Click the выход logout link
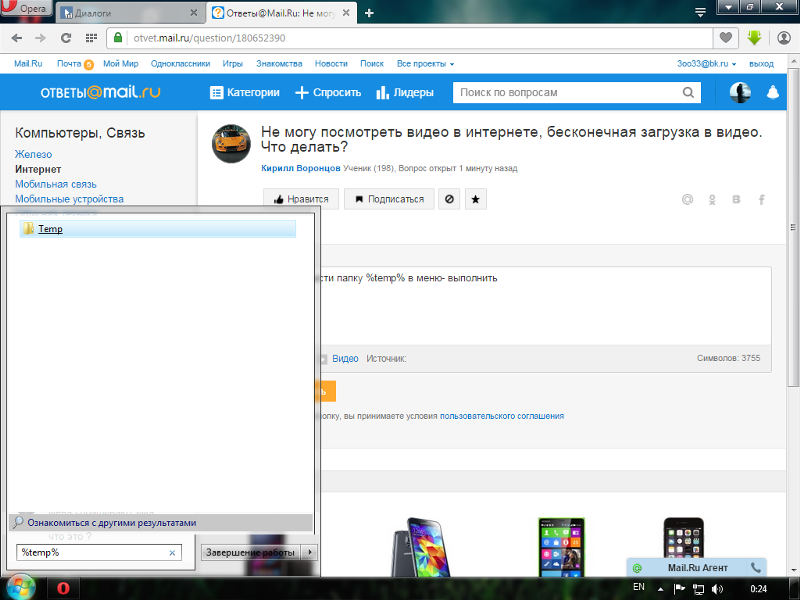This screenshot has height=600, width=800. click(x=761, y=64)
